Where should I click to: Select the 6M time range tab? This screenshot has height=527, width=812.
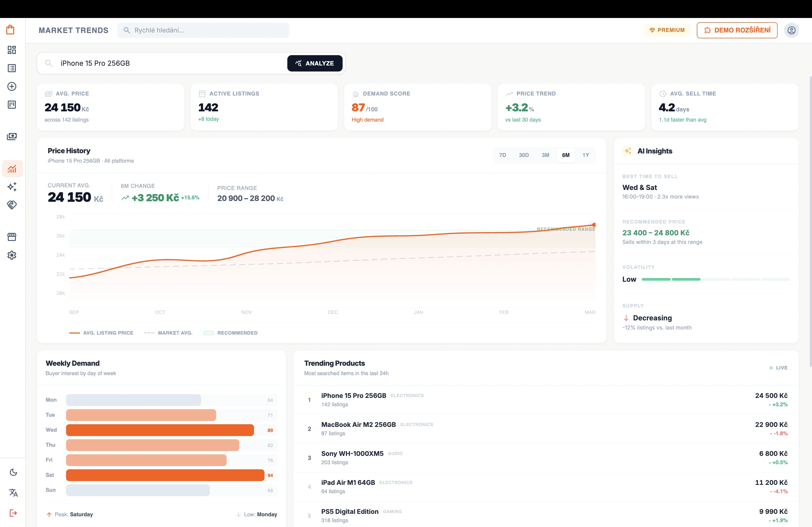coord(566,155)
